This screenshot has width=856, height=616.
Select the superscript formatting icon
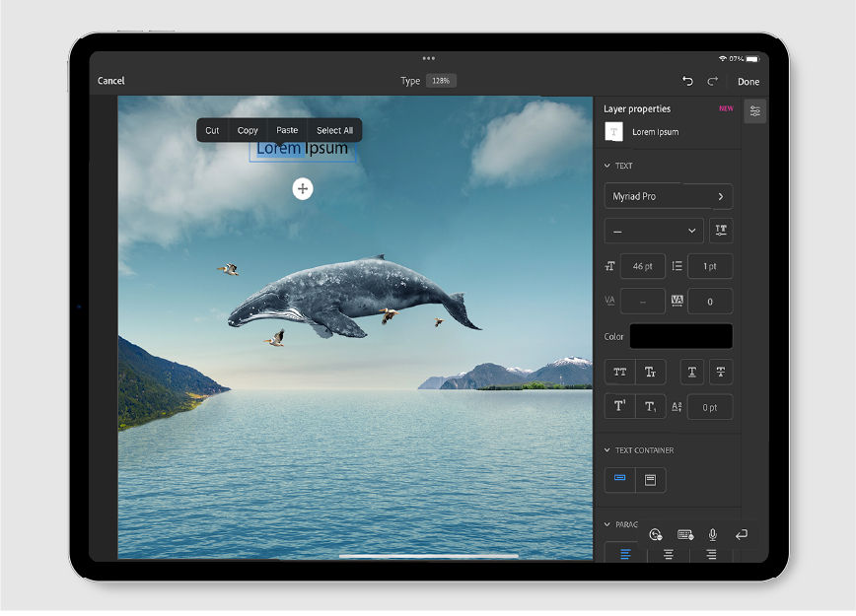coord(618,406)
